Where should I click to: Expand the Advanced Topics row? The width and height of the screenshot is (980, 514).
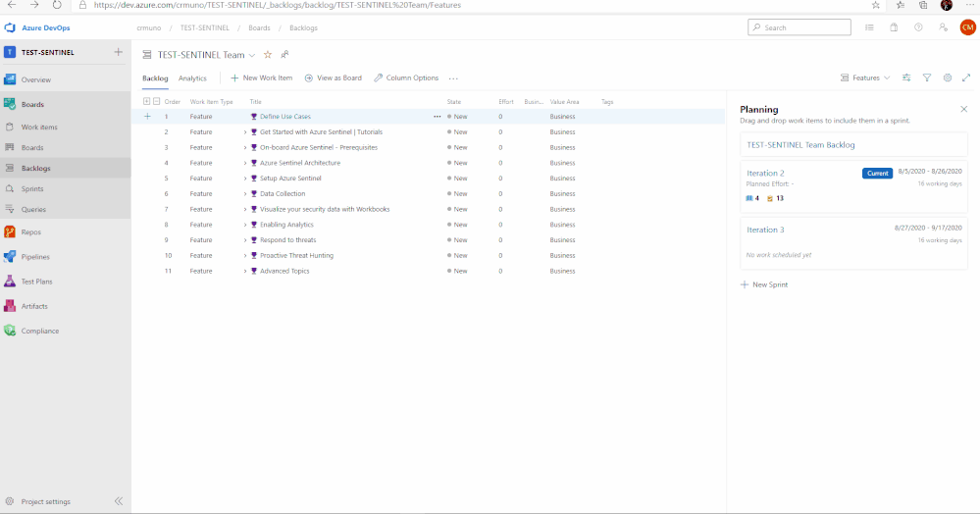tap(245, 272)
